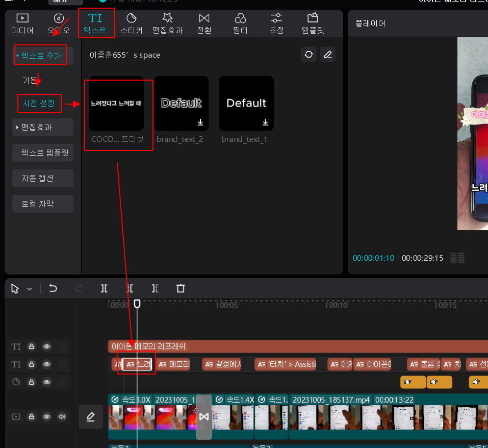Lock the second text track

tap(32, 364)
